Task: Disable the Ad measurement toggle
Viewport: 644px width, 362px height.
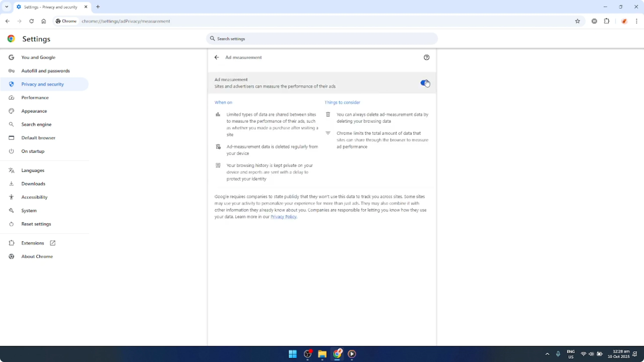Action: (424, 83)
